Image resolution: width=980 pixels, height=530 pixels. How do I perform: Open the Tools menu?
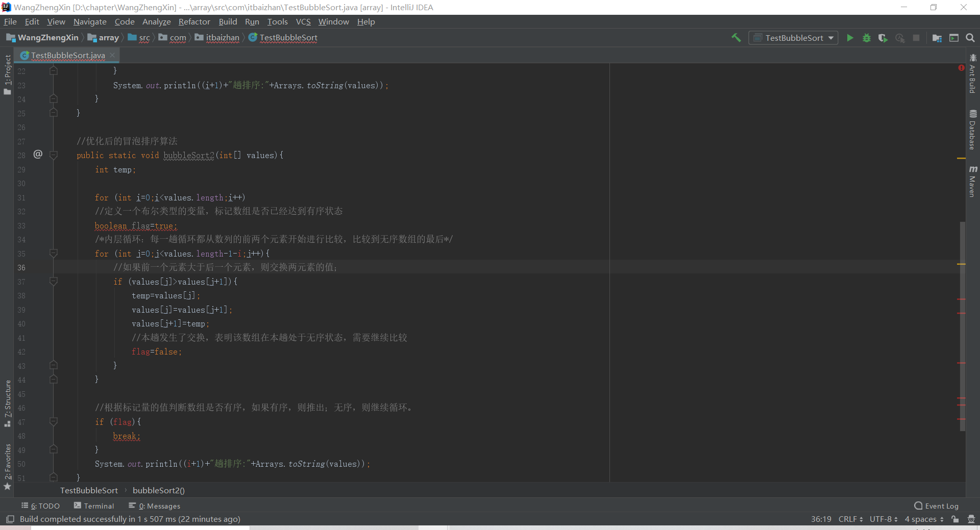[x=277, y=21]
